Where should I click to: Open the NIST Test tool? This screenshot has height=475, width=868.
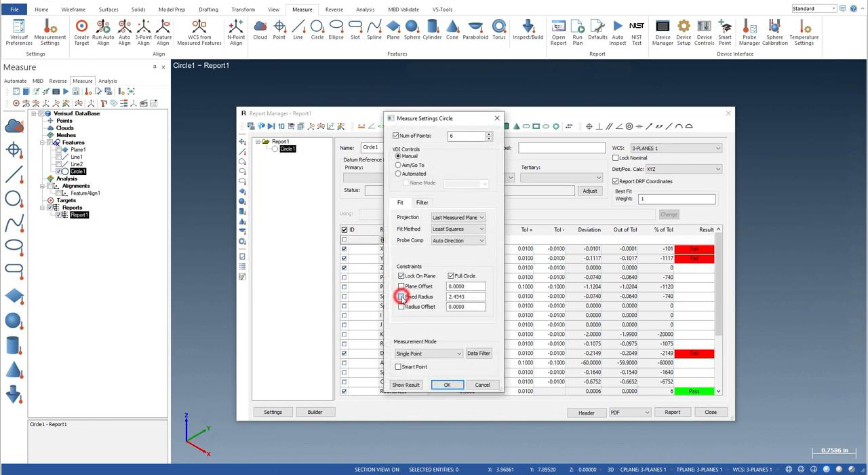click(x=636, y=32)
